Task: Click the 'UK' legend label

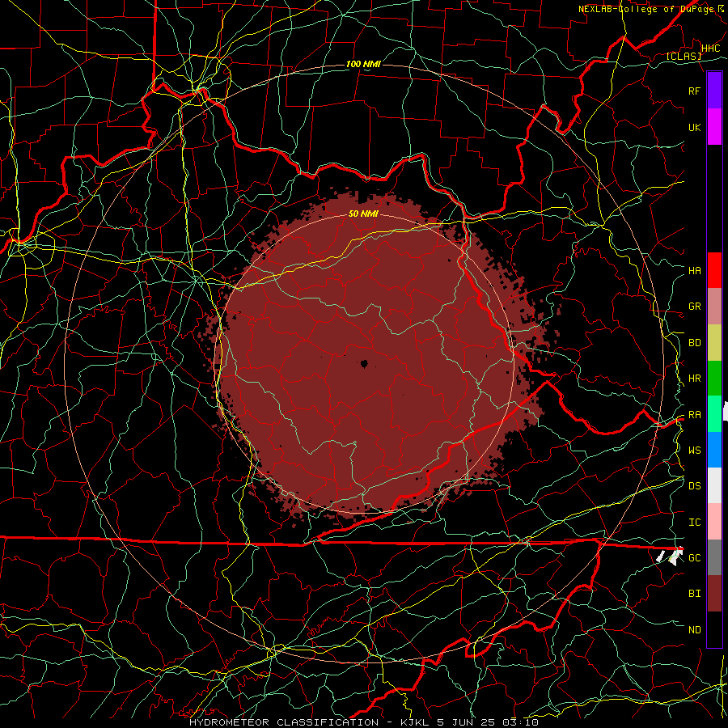Action: click(695, 127)
